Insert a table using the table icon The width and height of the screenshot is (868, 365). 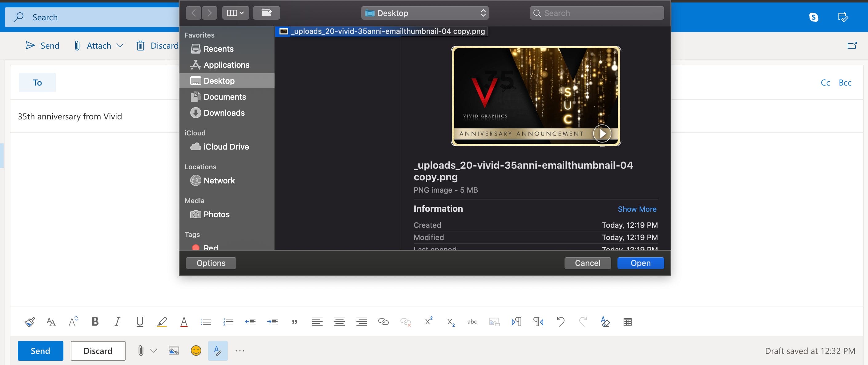[x=627, y=322]
